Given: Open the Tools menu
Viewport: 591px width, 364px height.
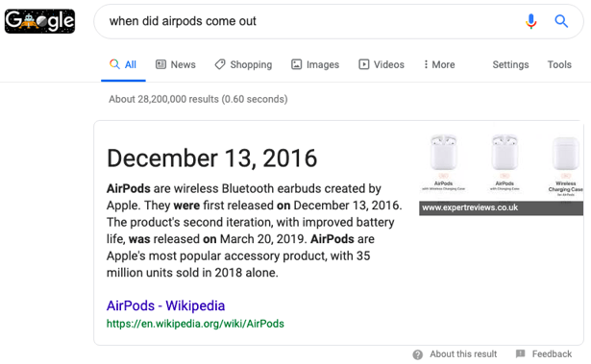Looking at the screenshot, I should tap(559, 64).
